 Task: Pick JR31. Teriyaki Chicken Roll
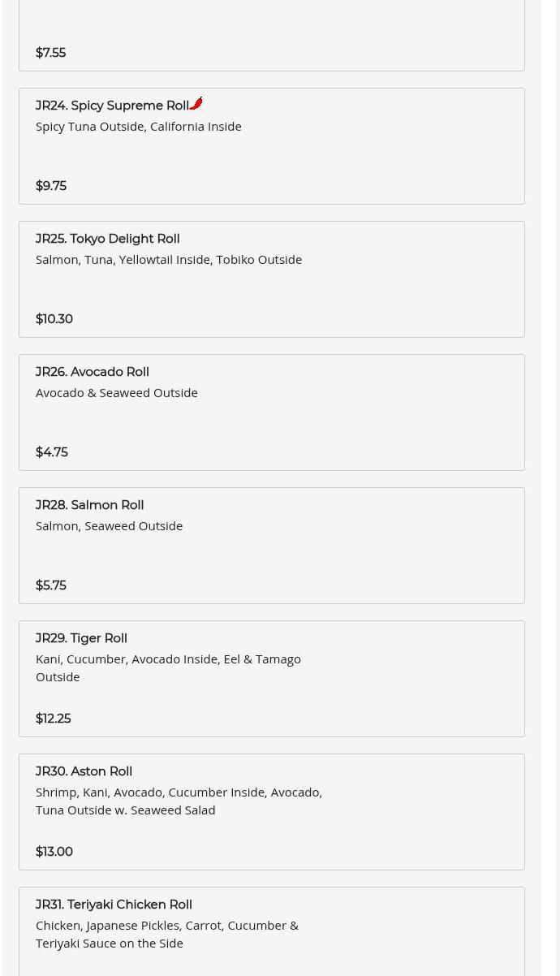pos(114,905)
